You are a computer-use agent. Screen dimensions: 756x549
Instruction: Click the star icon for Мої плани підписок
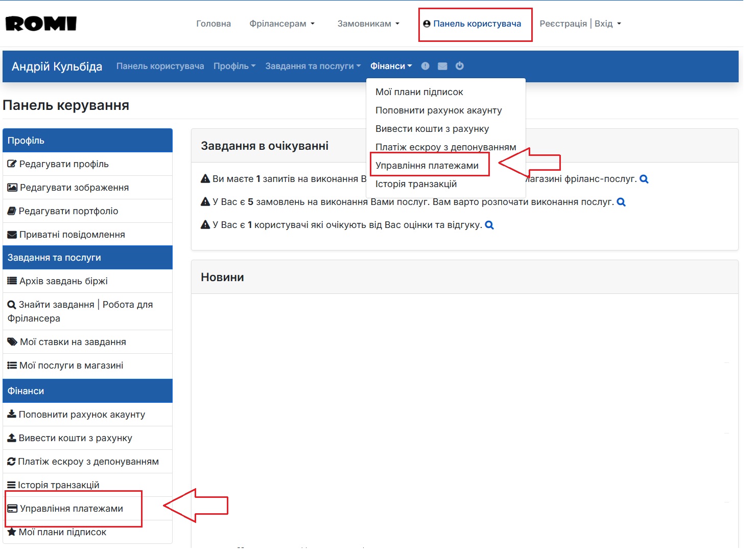[x=11, y=532]
